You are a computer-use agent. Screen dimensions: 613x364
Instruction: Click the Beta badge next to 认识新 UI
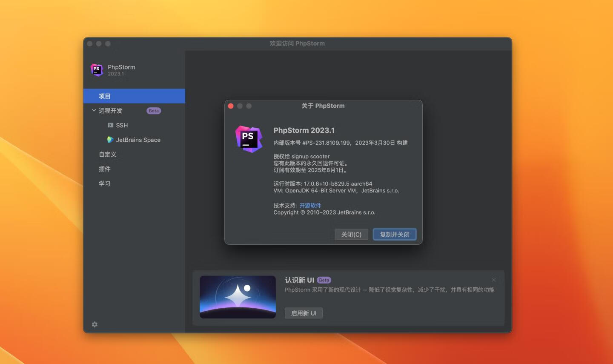[x=324, y=280]
